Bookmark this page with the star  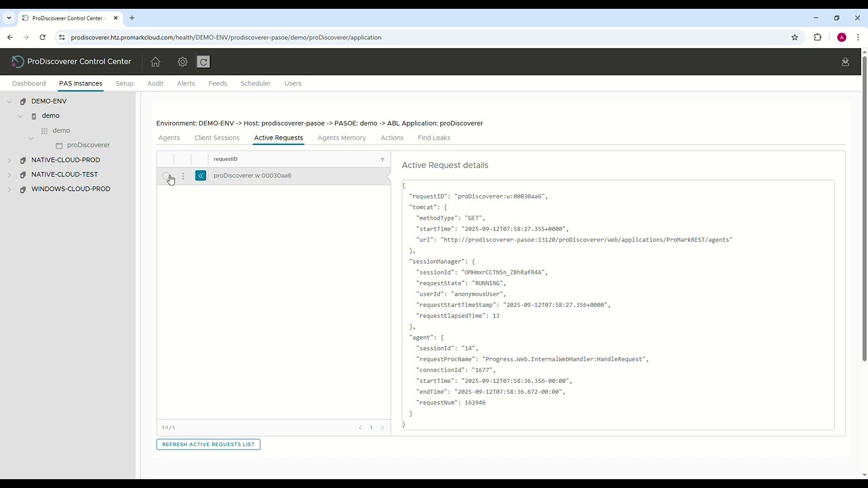tap(795, 37)
